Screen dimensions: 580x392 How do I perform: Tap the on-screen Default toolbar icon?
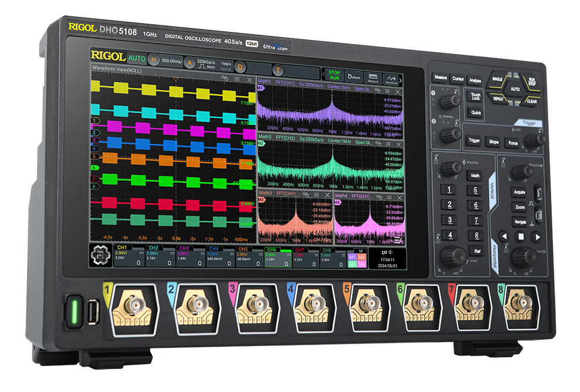coord(354,77)
